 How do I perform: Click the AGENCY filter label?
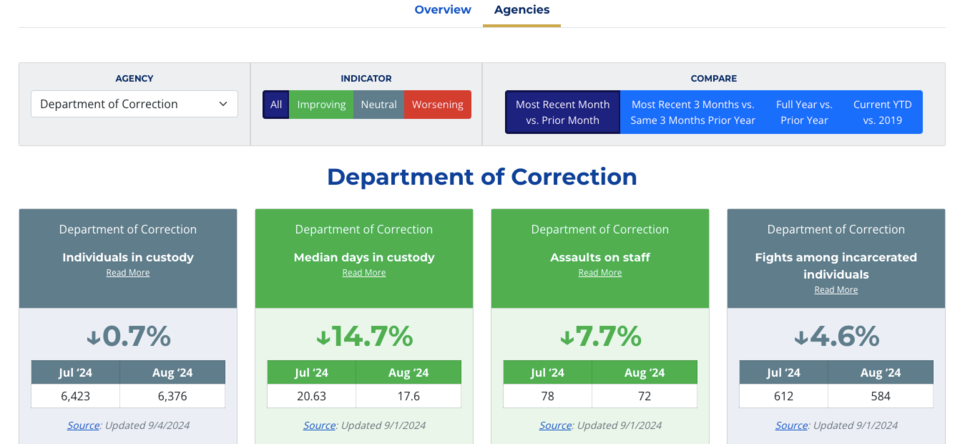(134, 78)
